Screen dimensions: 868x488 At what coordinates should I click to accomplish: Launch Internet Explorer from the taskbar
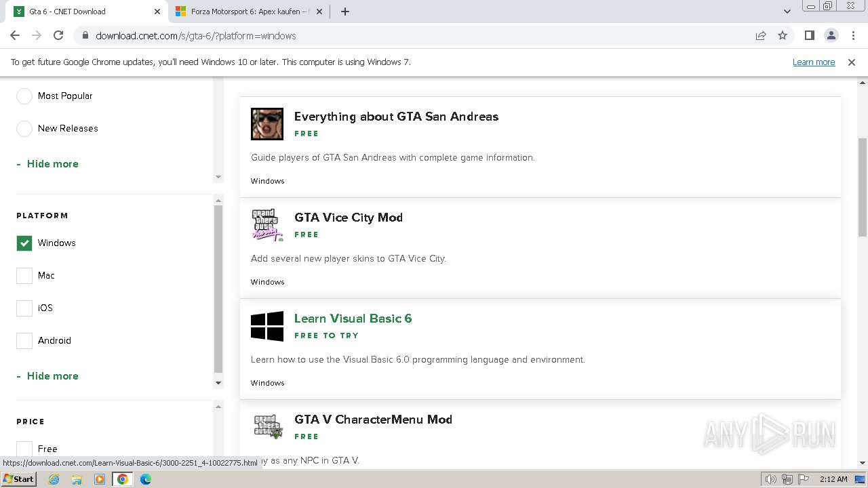pyautogui.click(x=54, y=479)
